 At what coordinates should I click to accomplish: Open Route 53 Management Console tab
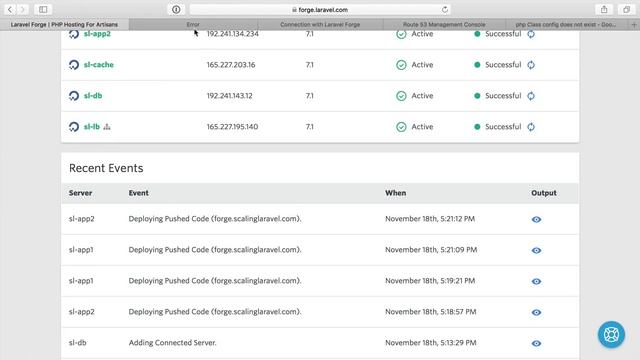point(444,24)
